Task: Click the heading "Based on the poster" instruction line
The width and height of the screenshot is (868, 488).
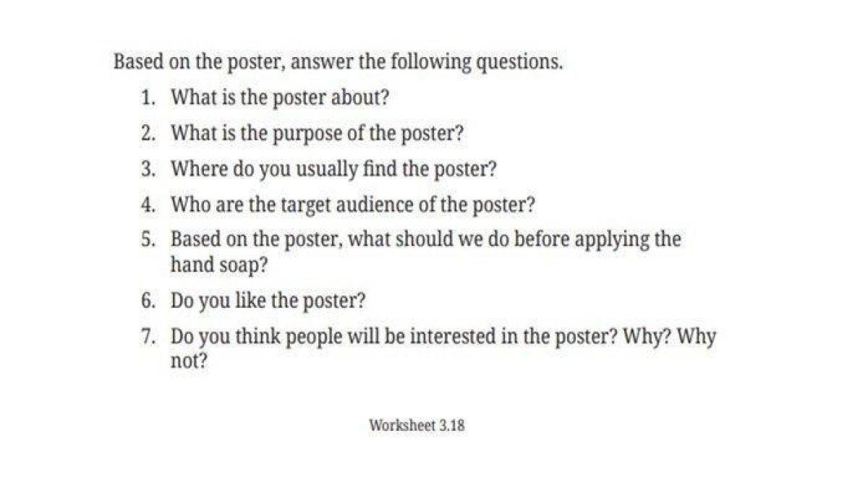Action: (338, 61)
